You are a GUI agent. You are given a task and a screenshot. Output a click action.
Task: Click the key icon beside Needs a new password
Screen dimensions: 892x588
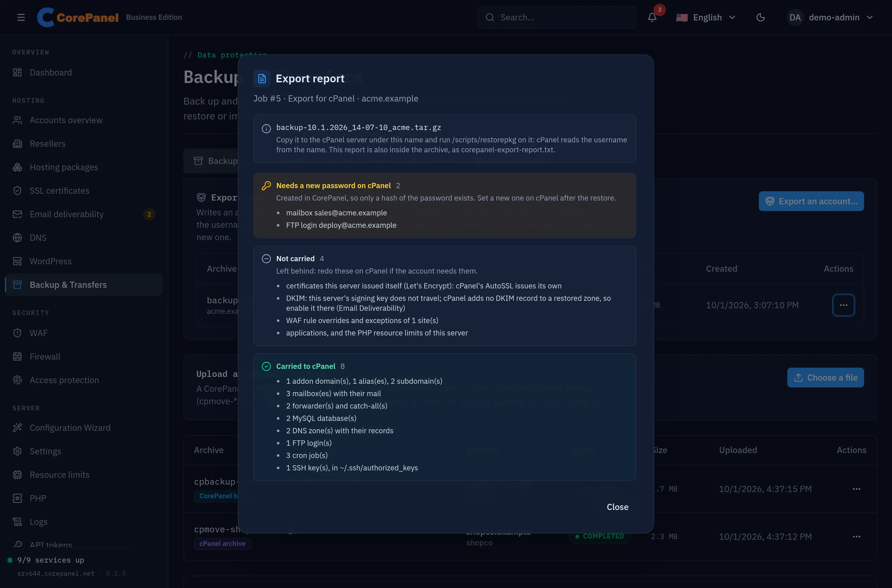point(266,186)
